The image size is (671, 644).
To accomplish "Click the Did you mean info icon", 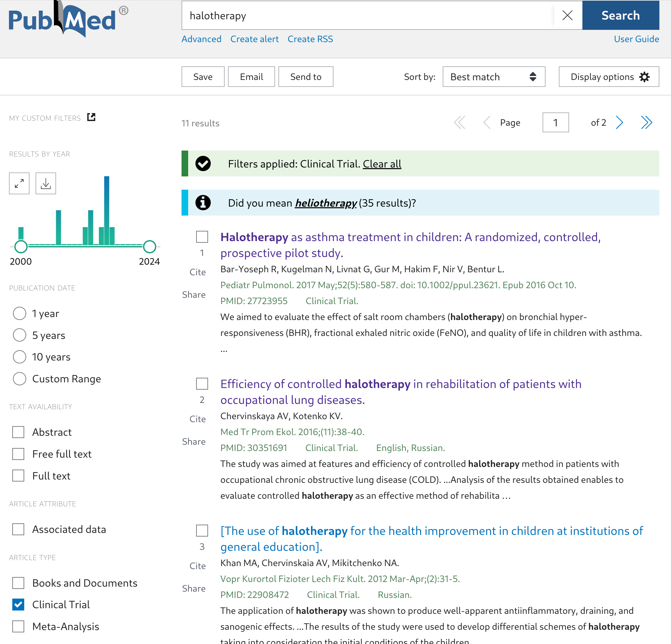I will point(203,203).
